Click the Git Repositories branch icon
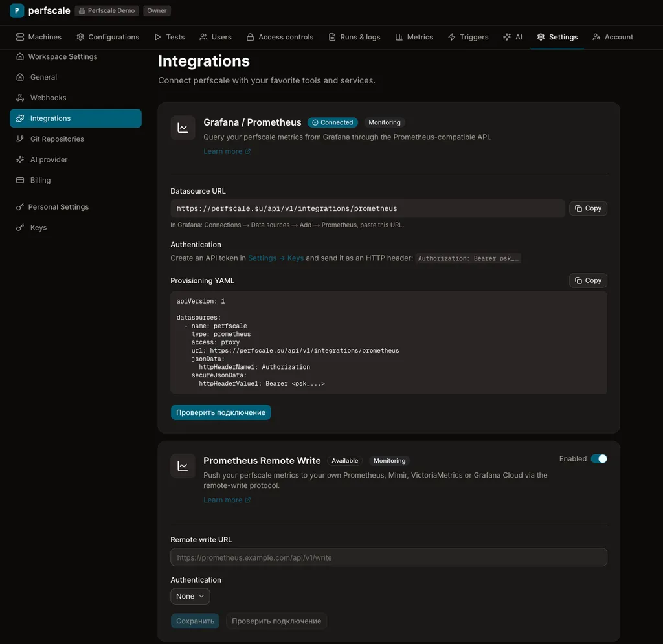Viewport: 663px width, 644px height. point(20,139)
